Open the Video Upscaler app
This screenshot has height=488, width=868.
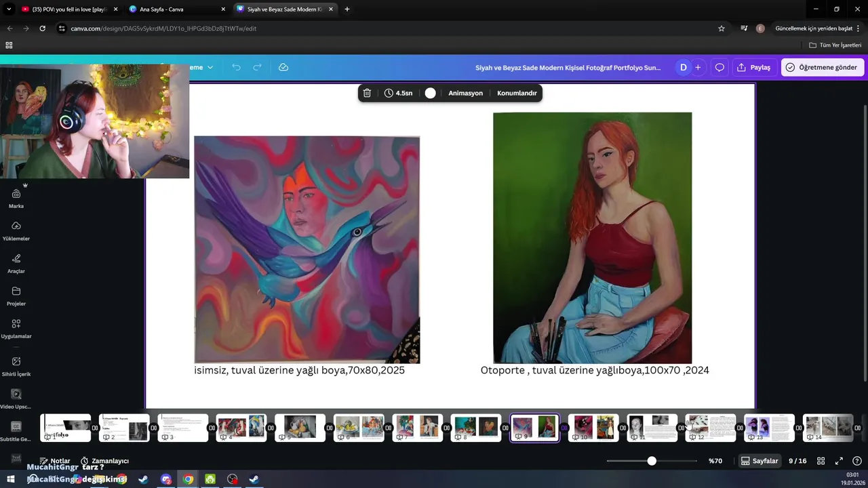[x=16, y=399]
